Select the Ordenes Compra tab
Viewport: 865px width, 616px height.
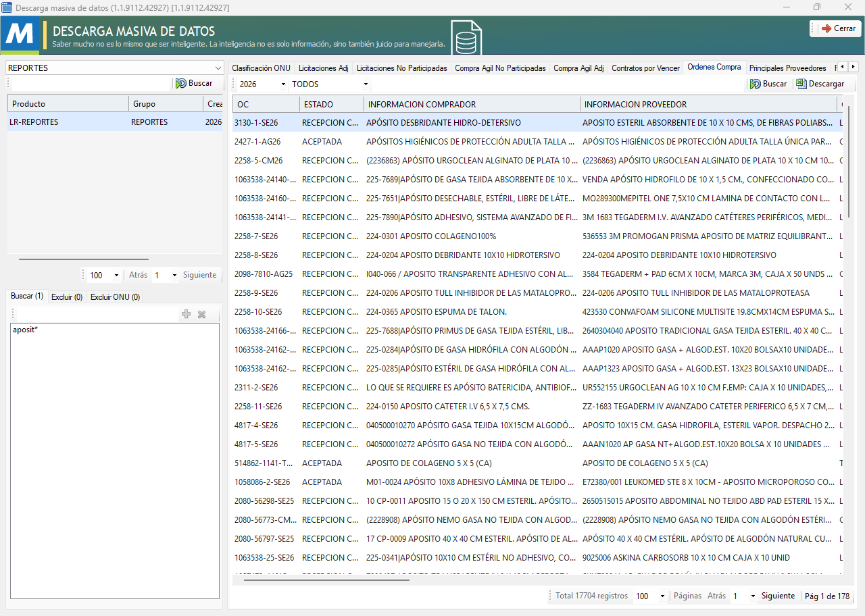[x=714, y=67]
